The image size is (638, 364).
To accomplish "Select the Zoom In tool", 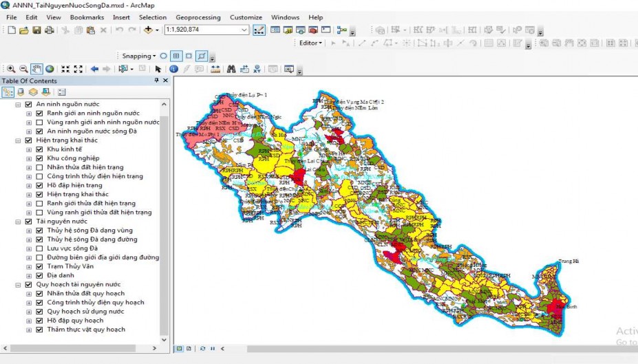I will pos(11,69).
